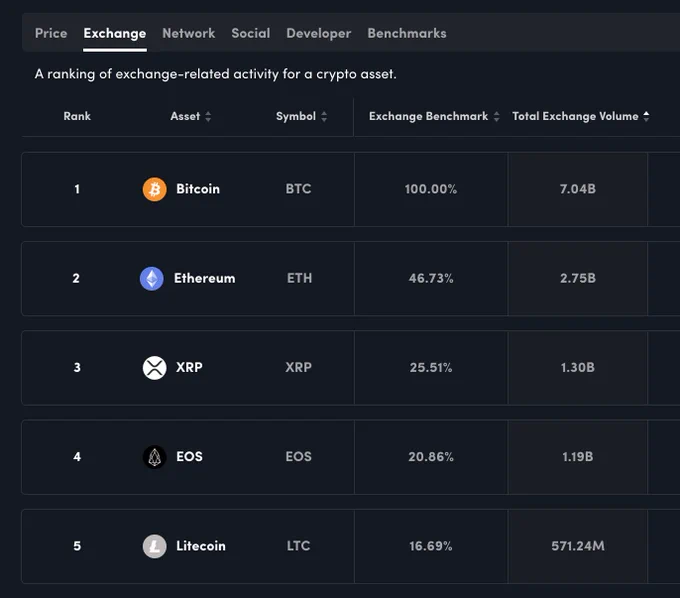Click the XRP logo icon
Screen dimensions: 680x598
pos(154,368)
